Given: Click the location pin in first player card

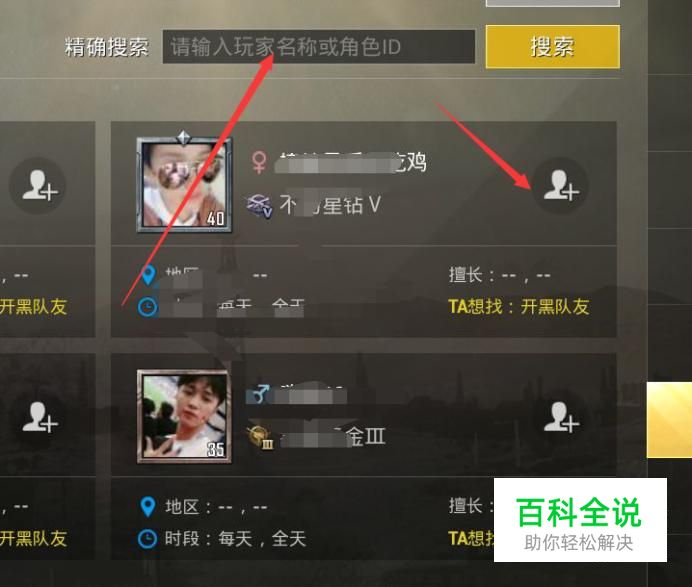Looking at the screenshot, I should click(148, 275).
